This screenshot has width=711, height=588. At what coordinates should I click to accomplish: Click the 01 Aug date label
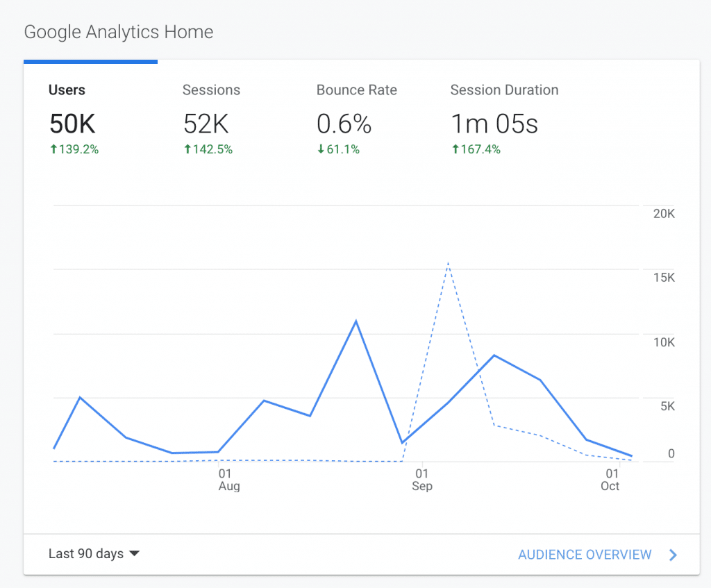(x=229, y=480)
